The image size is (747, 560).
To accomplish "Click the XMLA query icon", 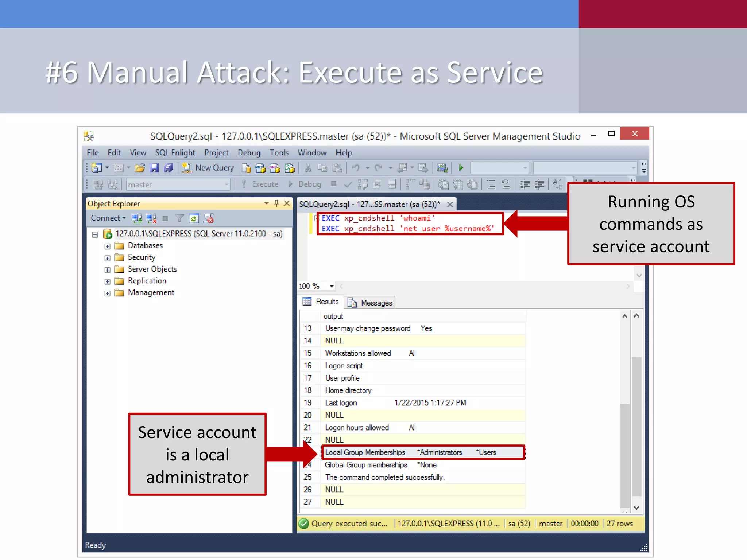I will [x=289, y=168].
